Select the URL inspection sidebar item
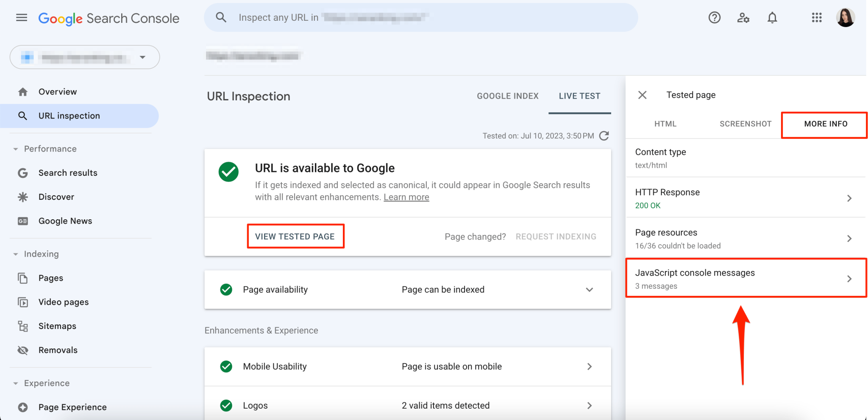This screenshot has height=420, width=868. click(x=69, y=116)
